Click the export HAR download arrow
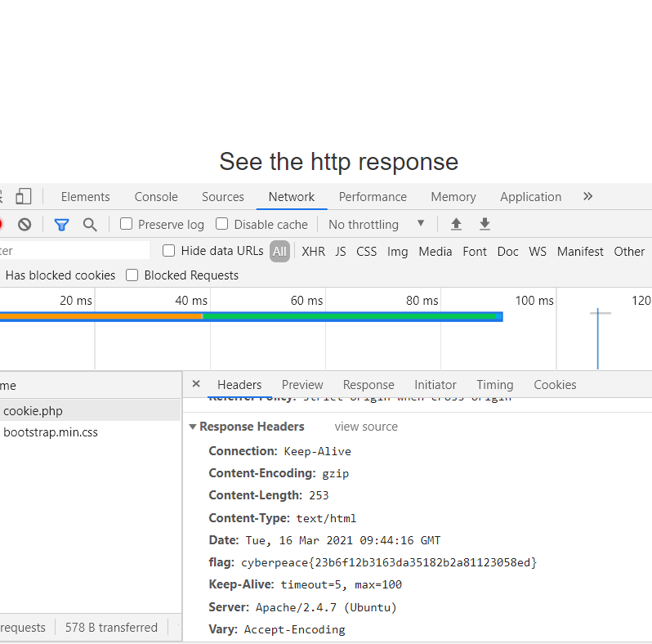This screenshot has width=652, height=644. (485, 224)
